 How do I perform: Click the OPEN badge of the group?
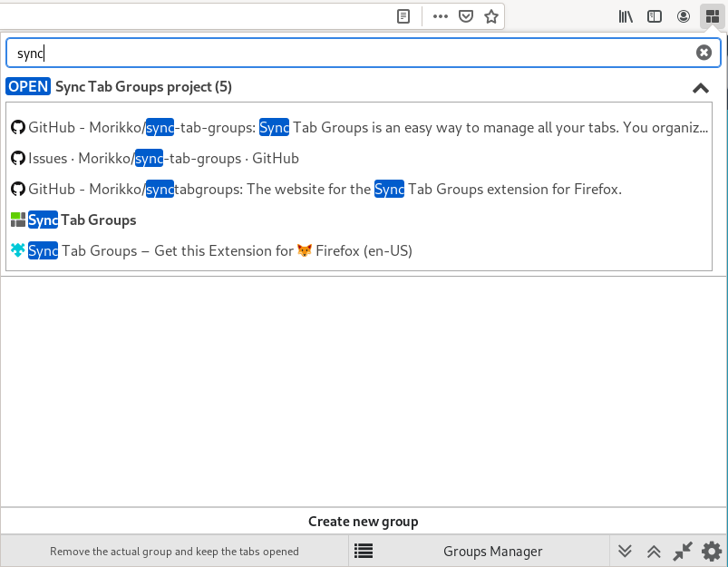click(28, 86)
